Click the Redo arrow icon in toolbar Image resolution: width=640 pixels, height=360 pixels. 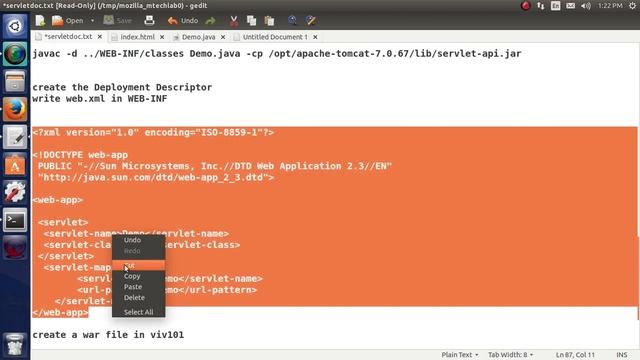[210, 20]
